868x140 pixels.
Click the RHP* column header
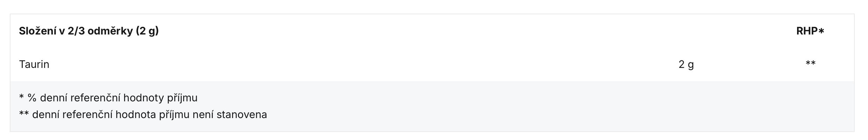(x=810, y=31)
